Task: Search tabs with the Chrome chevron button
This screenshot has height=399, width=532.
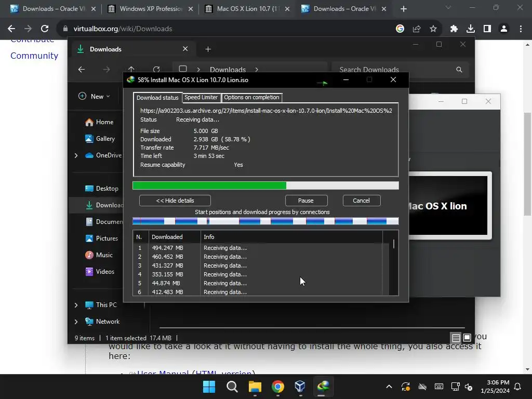Action: (x=448, y=7)
